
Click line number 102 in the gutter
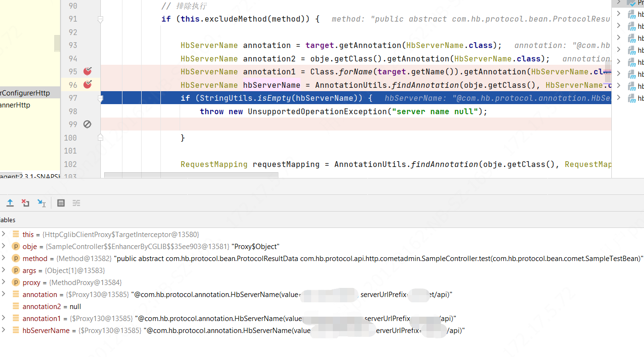coord(70,164)
